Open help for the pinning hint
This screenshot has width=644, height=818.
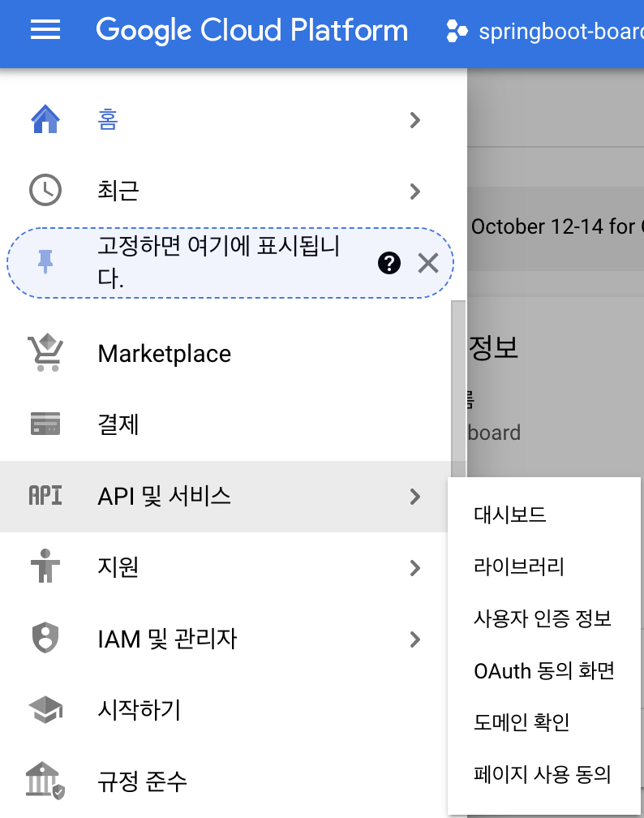pos(389,262)
